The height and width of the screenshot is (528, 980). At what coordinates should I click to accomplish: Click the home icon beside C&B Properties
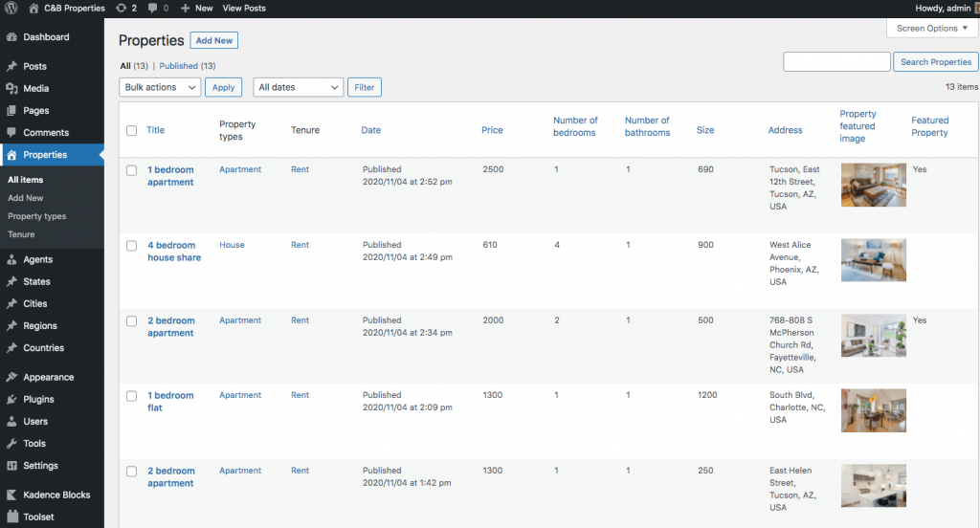(33, 8)
